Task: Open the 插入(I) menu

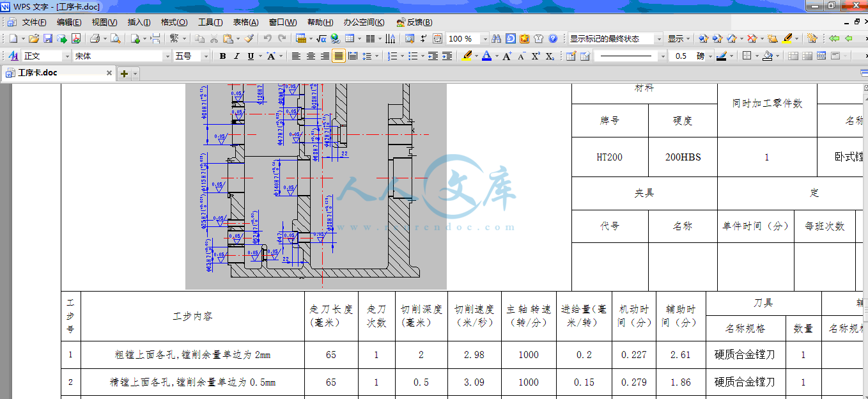Action: [139, 22]
